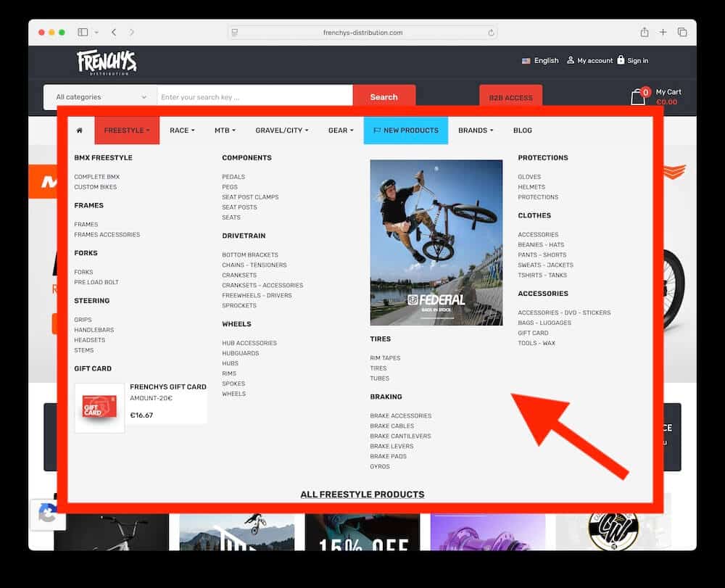Open the GRAVEL/CITY menu dropdown
The width and height of the screenshot is (725, 588).
pos(281,131)
